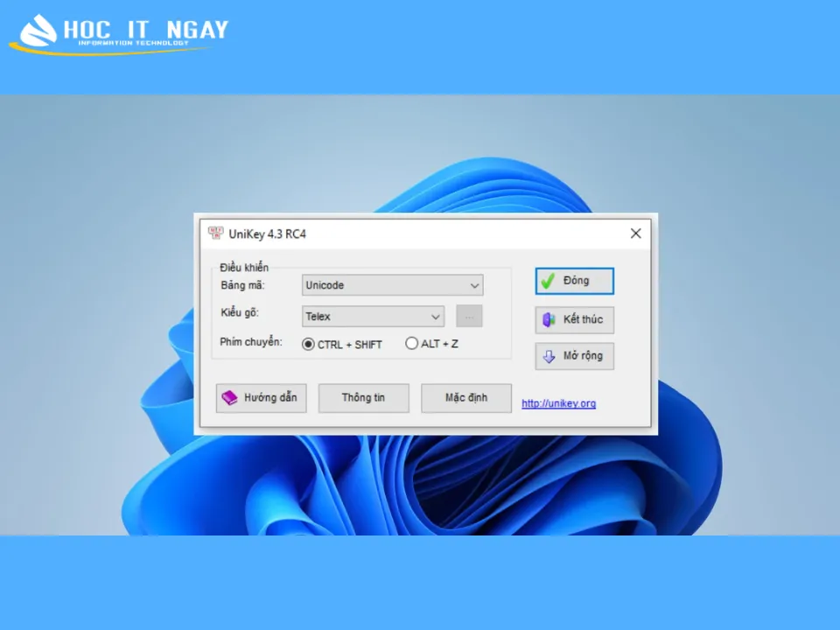The image size is (840, 630).
Task: Click the UniKey 4.3 RC4 title text
Action: 268,234
